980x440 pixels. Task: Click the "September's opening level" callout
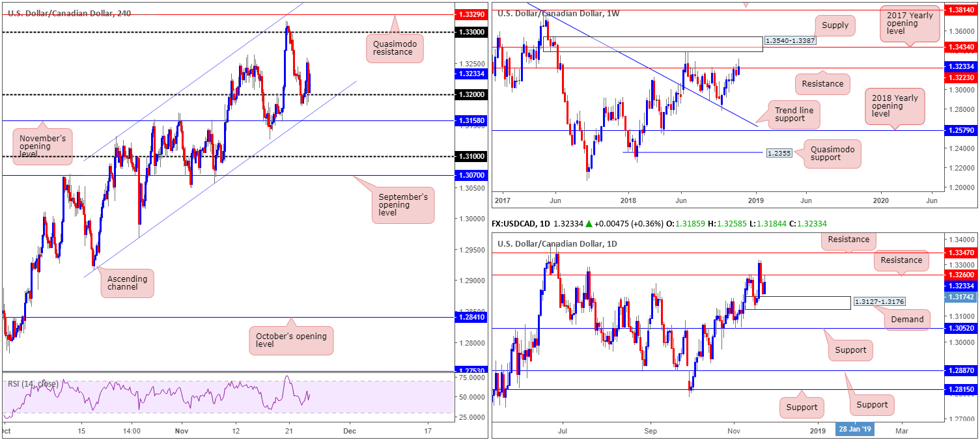point(403,205)
